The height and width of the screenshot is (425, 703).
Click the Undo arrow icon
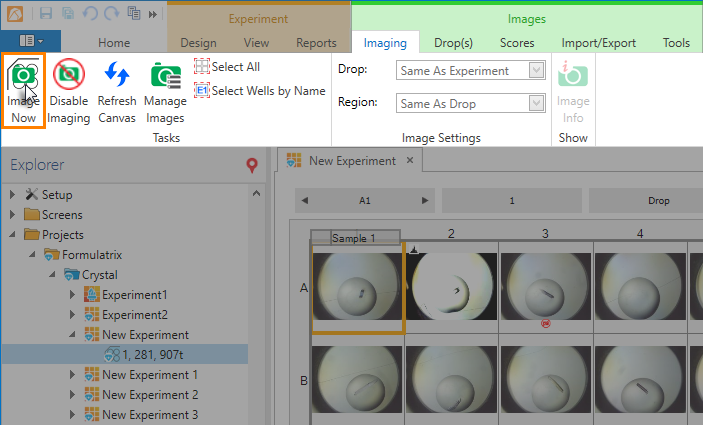(90, 13)
